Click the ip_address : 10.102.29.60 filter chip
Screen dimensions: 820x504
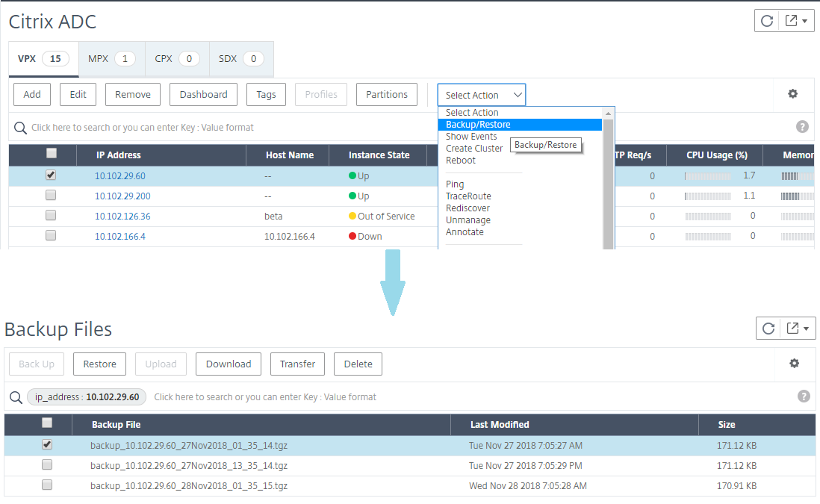pos(87,397)
